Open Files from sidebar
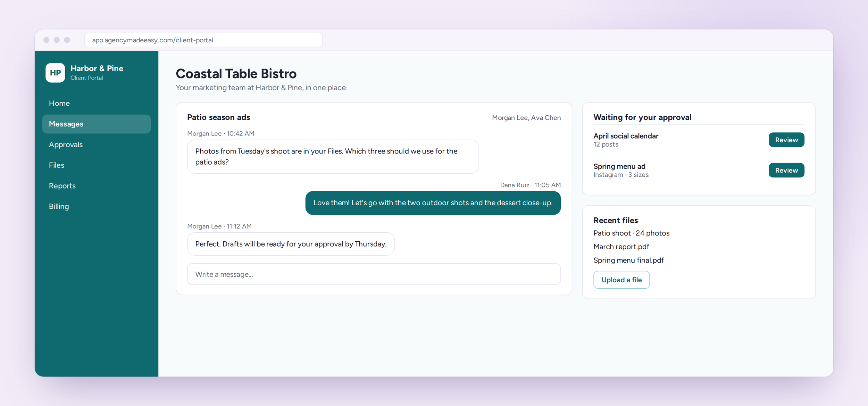 pos(97,165)
